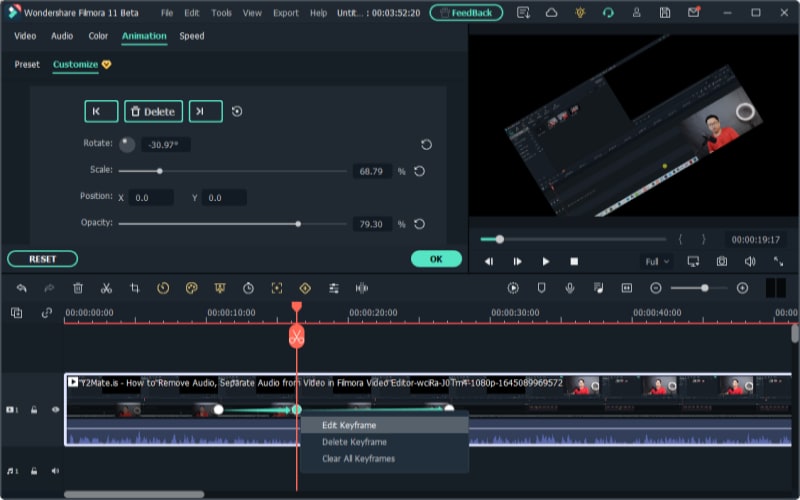The image size is (800, 500).
Task: Choose Edit Keyframe from context menu
Action: click(x=385, y=425)
